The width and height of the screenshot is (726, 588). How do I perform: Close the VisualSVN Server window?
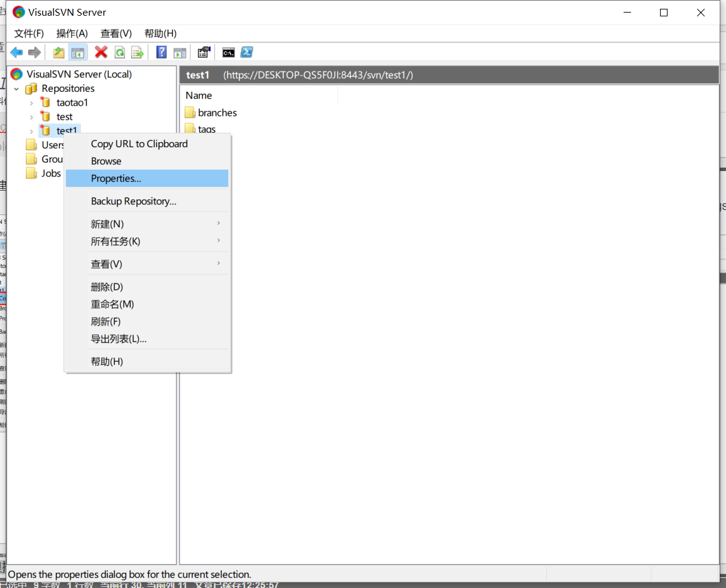coord(700,13)
